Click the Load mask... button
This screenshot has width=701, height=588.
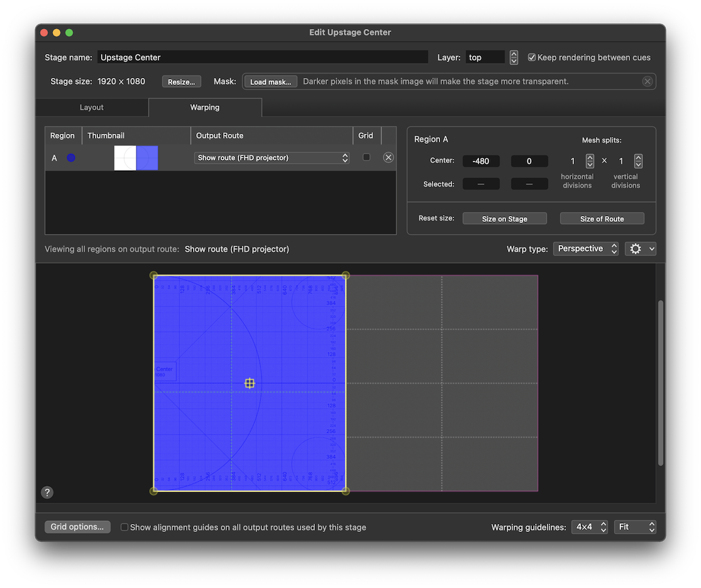tap(270, 82)
